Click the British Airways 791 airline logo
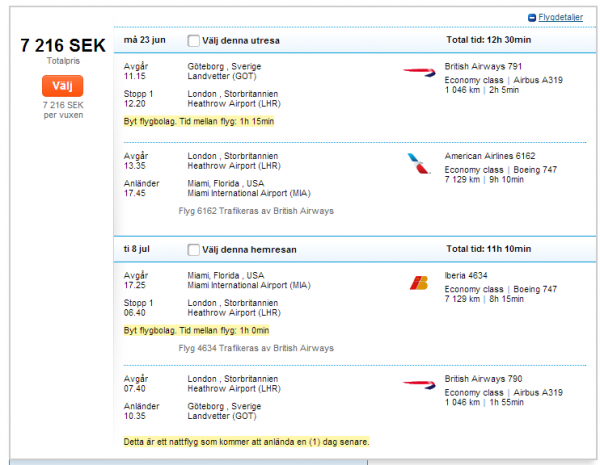600x465 pixels. 417,71
